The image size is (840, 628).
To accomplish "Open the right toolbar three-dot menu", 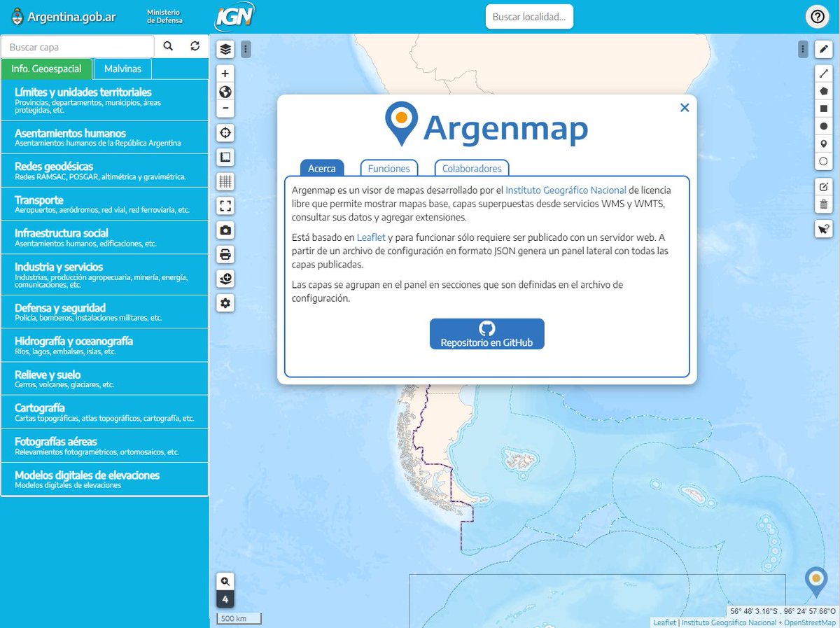I will [x=803, y=50].
